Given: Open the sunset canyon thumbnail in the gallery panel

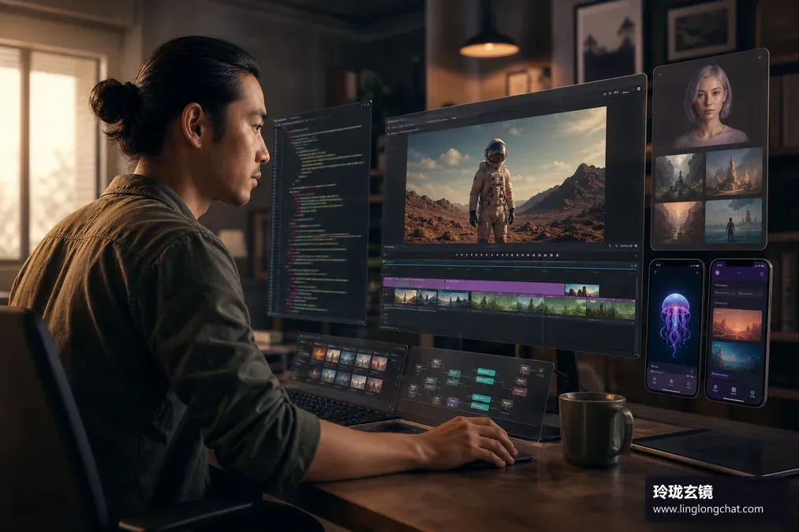Looking at the screenshot, I should 679,223.
